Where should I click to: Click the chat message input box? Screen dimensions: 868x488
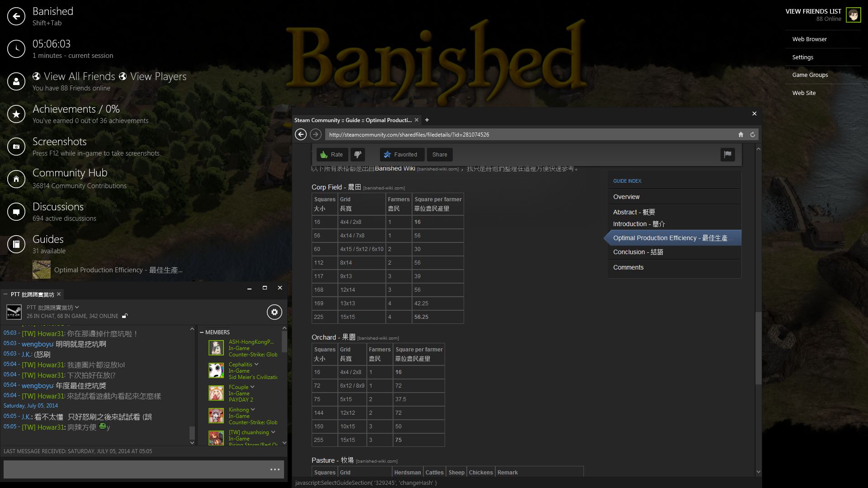[136, 469]
